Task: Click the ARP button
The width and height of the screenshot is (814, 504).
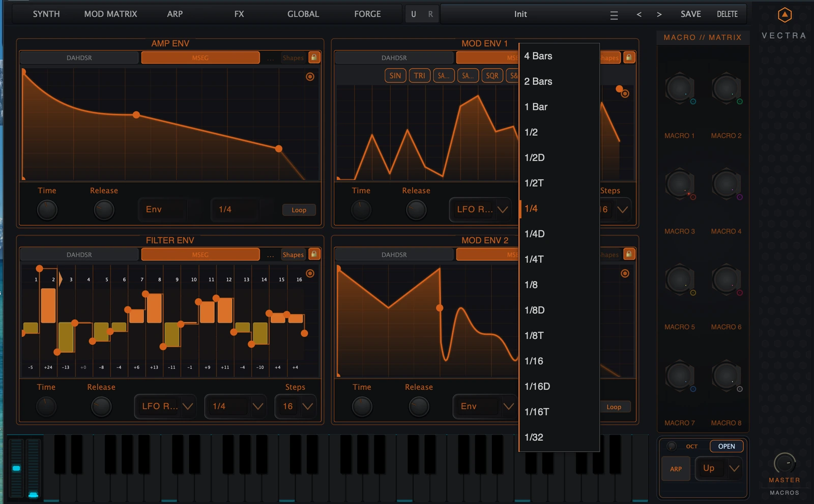Action: (676, 469)
